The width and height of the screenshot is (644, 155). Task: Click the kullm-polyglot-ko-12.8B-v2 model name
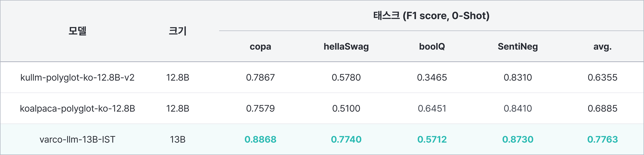(x=78, y=77)
